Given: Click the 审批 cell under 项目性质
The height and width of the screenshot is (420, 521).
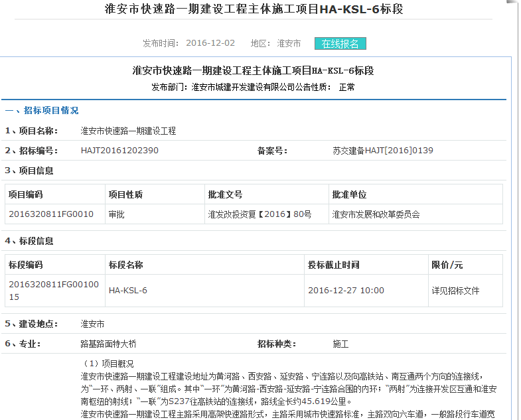Looking at the screenshot, I should (x=117, y=214).
